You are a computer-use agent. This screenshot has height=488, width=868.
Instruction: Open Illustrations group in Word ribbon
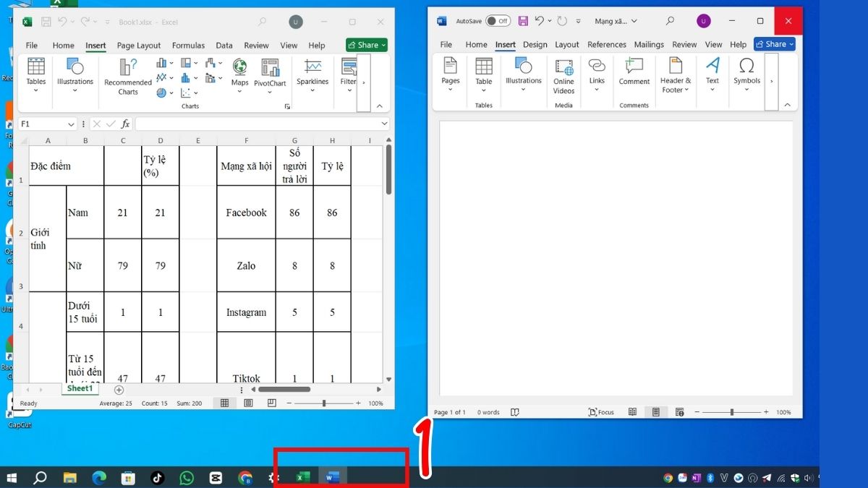point(524,75)
